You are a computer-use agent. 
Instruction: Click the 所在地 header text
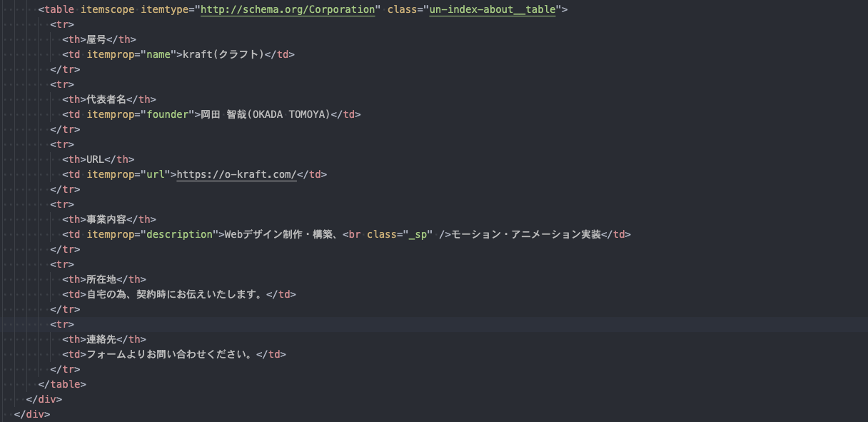101,280
